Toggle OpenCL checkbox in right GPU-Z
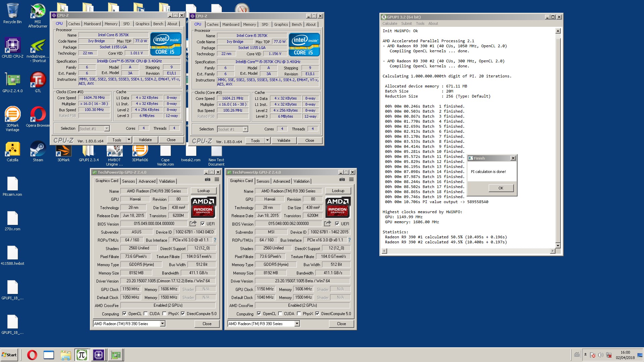This screenshot has height=362, width=644. click(259, 314)
